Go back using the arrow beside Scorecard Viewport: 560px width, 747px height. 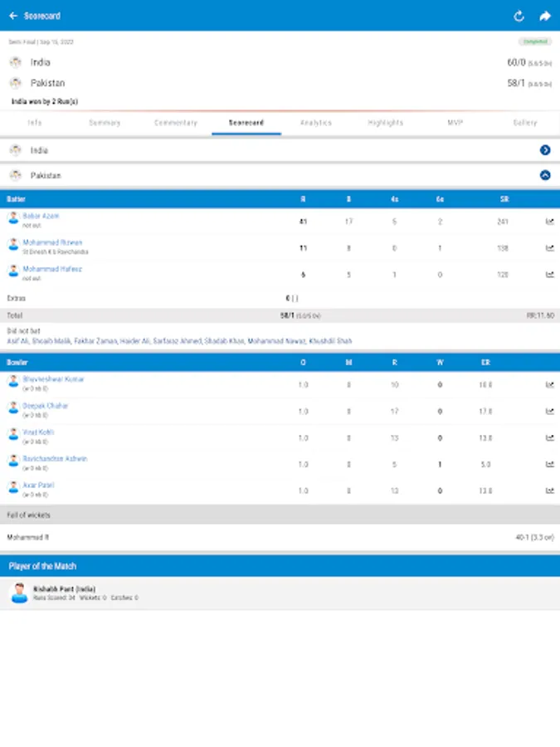coord(13,16)
